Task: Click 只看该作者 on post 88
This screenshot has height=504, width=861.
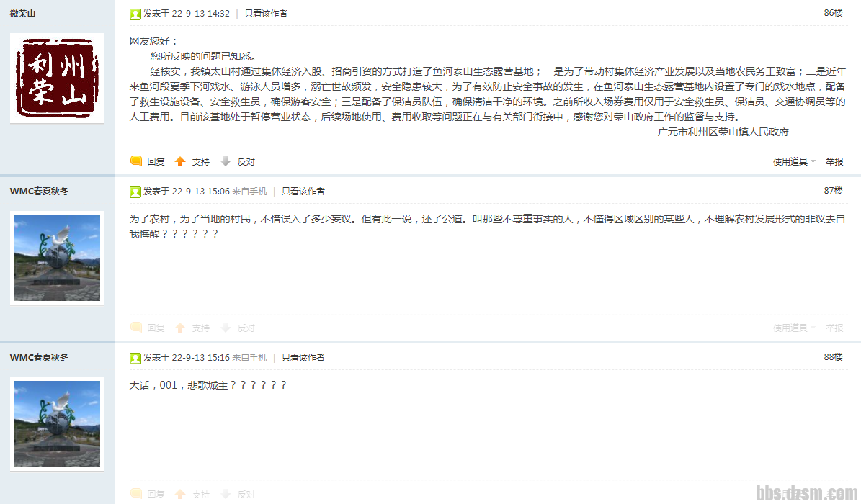Action: tap(303, 357)
